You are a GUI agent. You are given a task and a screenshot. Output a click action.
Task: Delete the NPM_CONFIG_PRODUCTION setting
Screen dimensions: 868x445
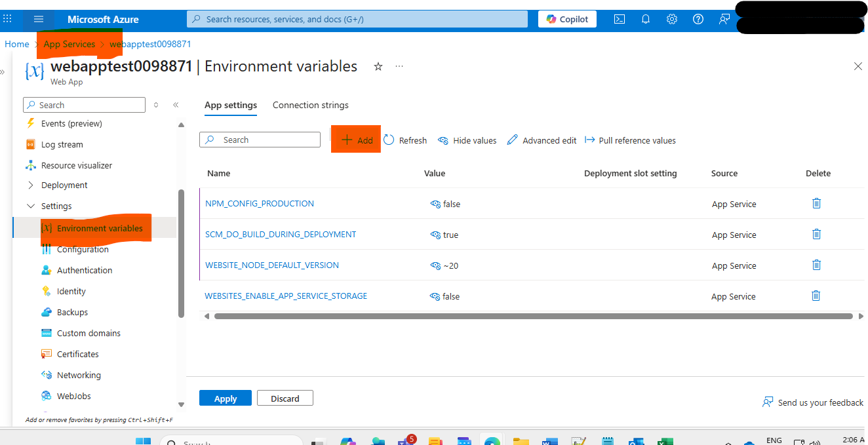click(816, 203)
